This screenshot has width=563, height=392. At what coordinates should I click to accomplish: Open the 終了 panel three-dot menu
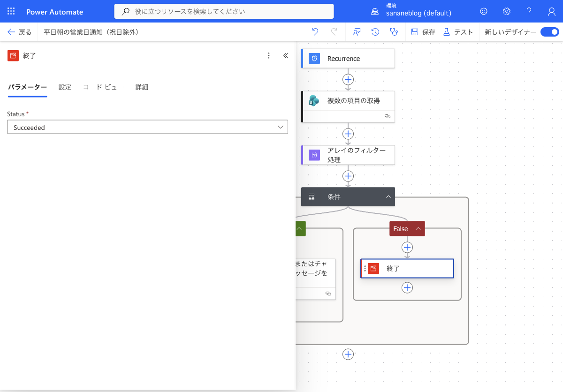point(269,56)
